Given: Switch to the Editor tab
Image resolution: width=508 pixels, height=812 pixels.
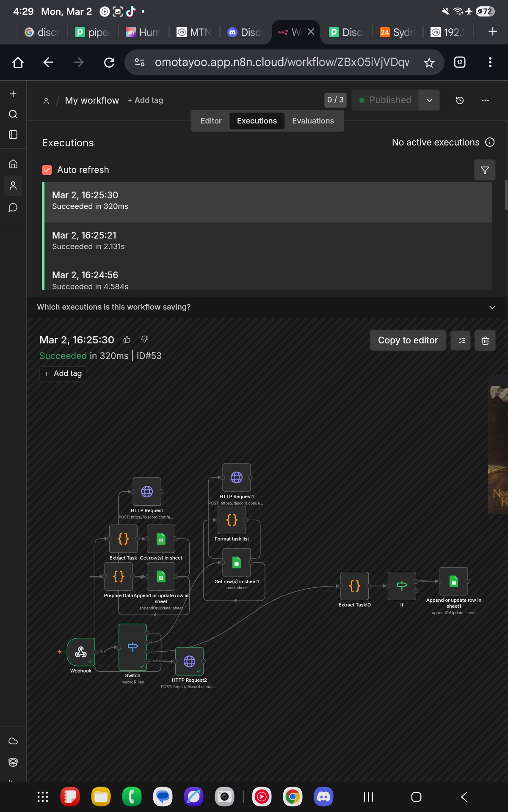Looking at the screenshot, I should [211, 121].
